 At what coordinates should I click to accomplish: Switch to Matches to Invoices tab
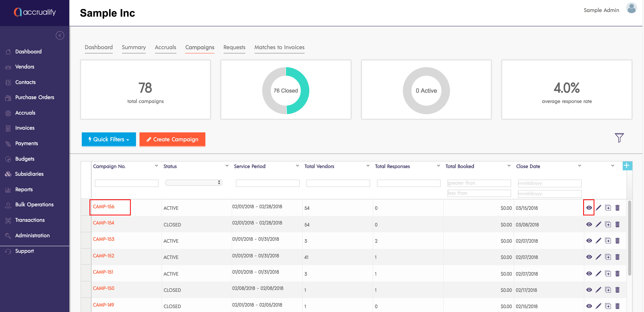(x=279, y=47)
